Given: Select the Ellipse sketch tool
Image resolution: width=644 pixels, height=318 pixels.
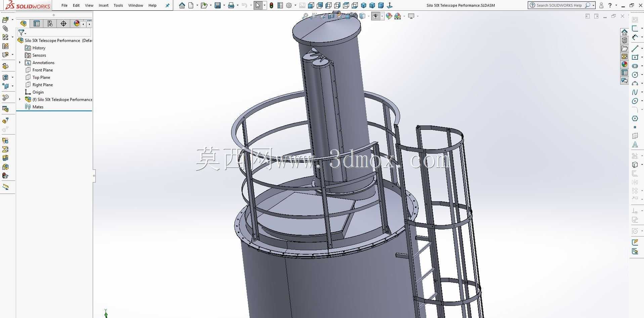Looking at the screenshot, I should pos(635,101).
